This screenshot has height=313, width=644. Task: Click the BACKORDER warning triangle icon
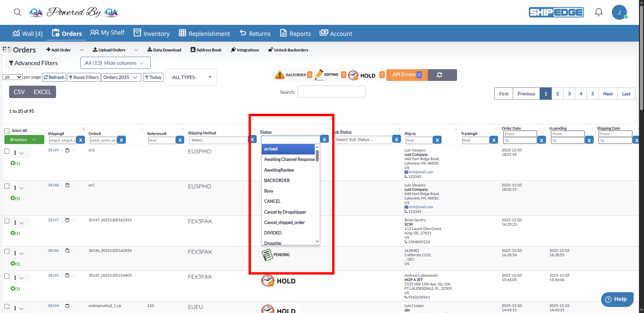(279, 75)
